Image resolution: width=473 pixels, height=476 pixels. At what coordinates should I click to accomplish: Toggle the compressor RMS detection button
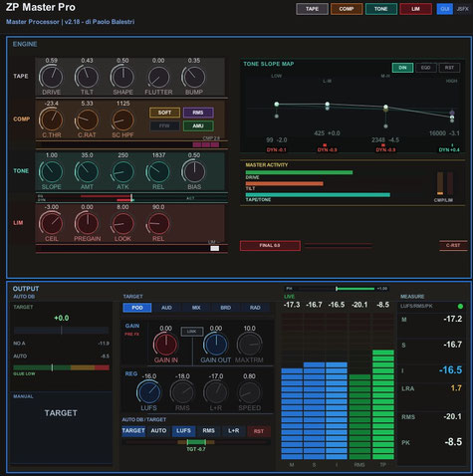pos(198,113)
